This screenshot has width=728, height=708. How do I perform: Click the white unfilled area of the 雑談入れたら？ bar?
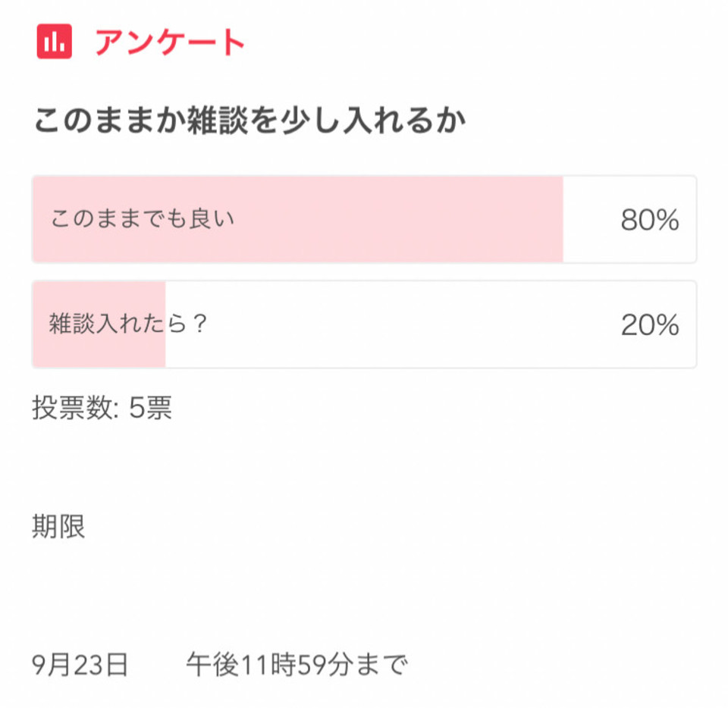[x=431, y=324]
